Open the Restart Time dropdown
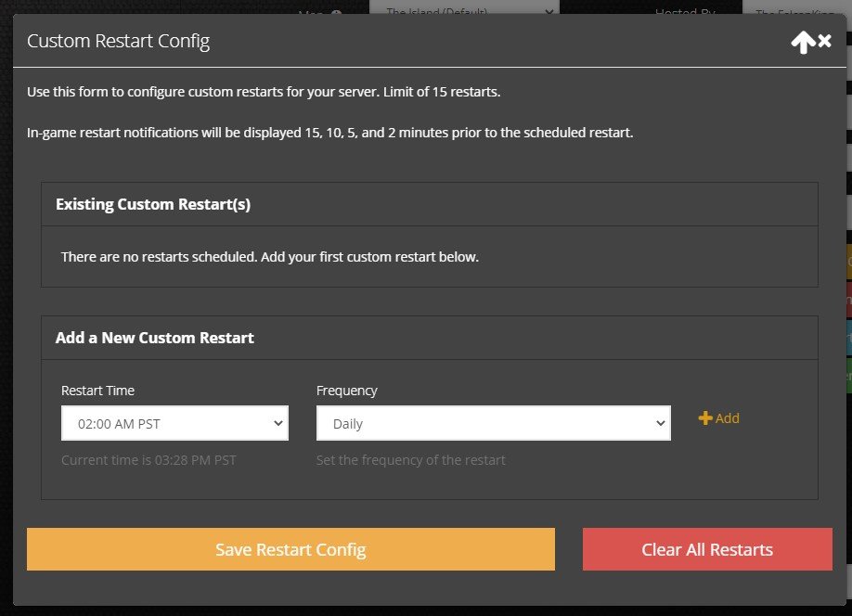The image size is (852, 616). pos(174,423)
